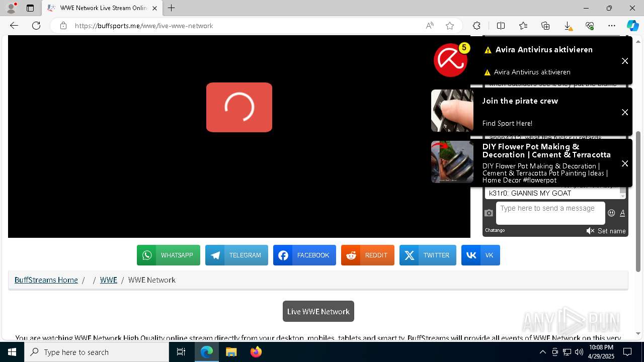Image resolution: width=644 pixels, height=362 pixels.
Task: Toggle Split screen icon in toolbar
Action: pos(501,26)
